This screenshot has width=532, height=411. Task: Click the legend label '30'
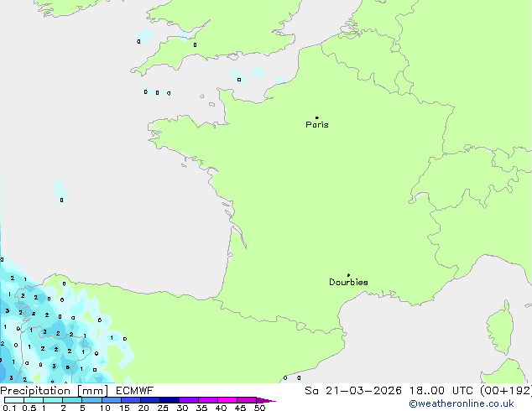click(x=182, y=408)
